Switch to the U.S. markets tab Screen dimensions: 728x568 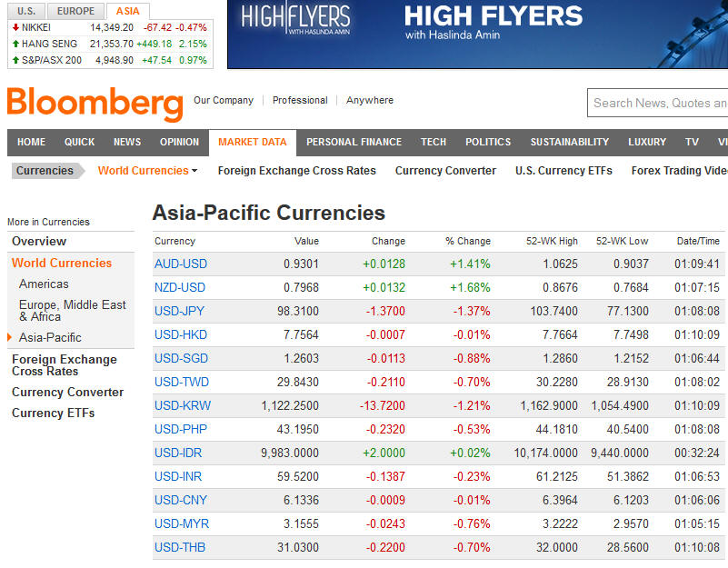26,11
